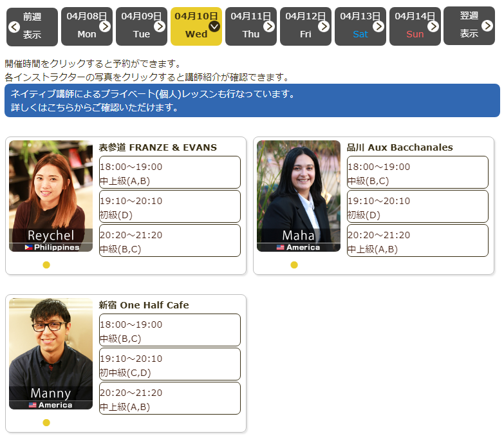Reserve Maha's 20:20～21:20 中上級(A,B) slot

coord(417,241)
